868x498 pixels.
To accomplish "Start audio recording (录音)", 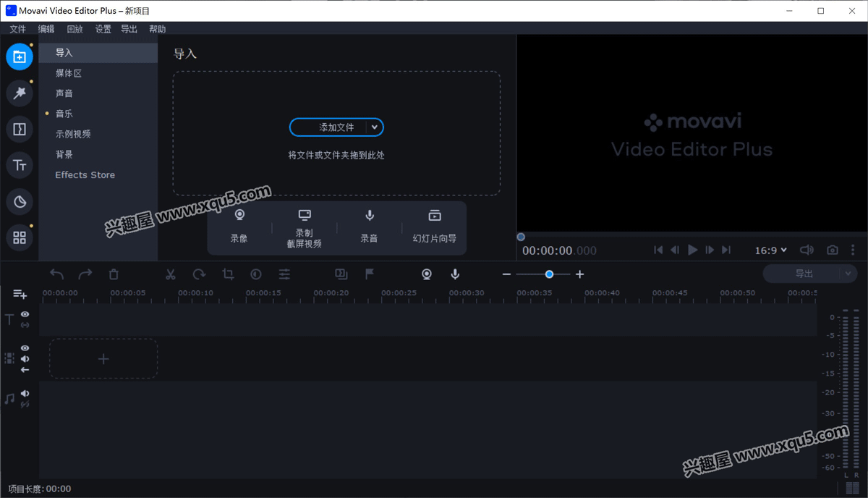I will coord(370,227).
